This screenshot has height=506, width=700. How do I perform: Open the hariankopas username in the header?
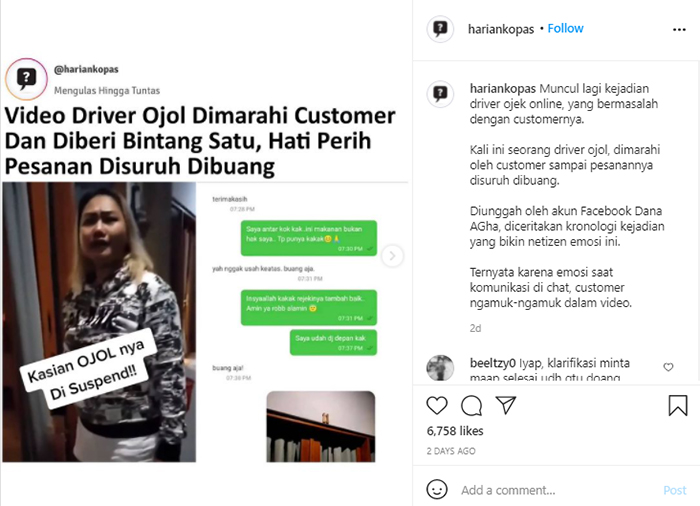pyautogui.click(x=500, y=29)
